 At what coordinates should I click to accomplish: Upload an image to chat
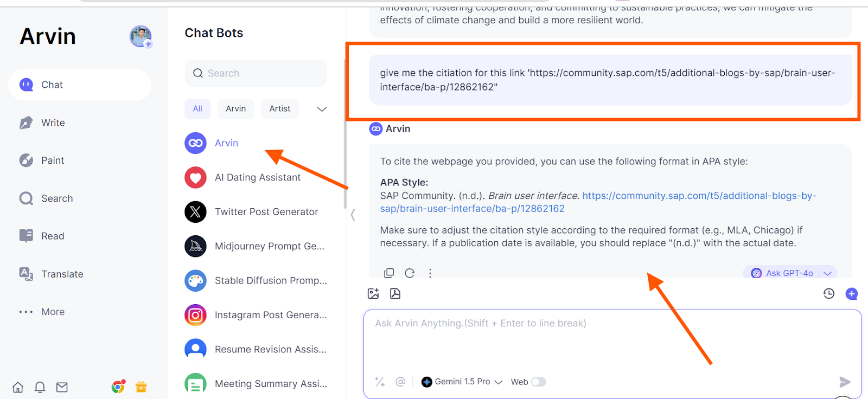coord(373,294)
